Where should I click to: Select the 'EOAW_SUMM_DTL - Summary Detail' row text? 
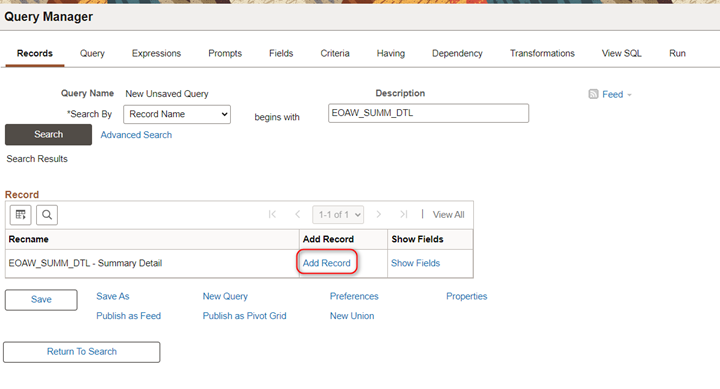click(x=85, y=263)
